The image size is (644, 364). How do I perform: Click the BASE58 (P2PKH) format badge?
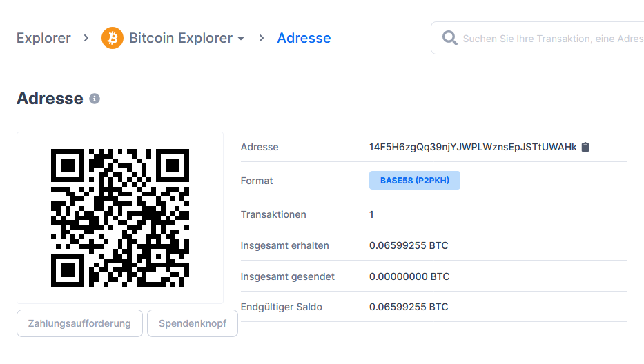pyautogui.click(x=414, y=181)
